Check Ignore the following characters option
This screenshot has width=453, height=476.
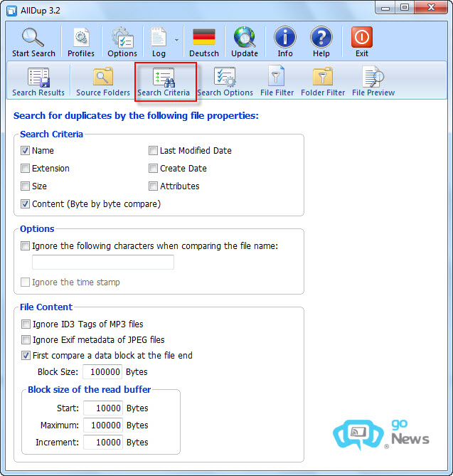point(25,245)
